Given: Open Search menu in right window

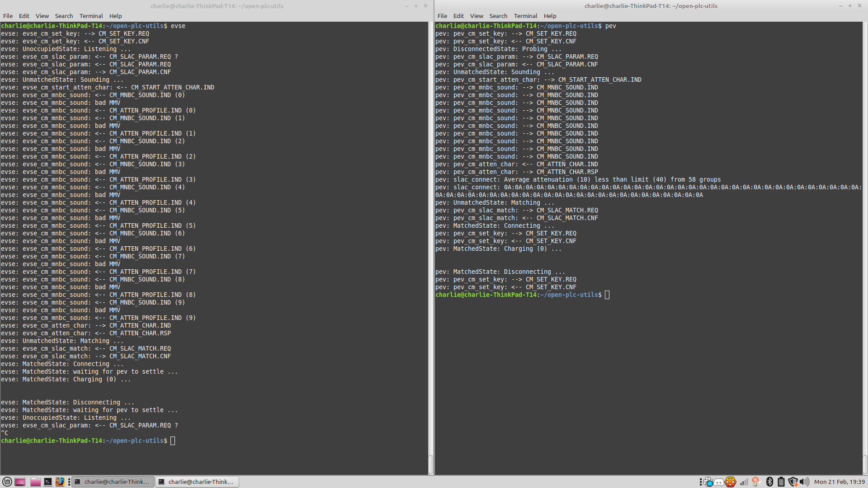Looking at the screenshot, I should tap(498, 16).
